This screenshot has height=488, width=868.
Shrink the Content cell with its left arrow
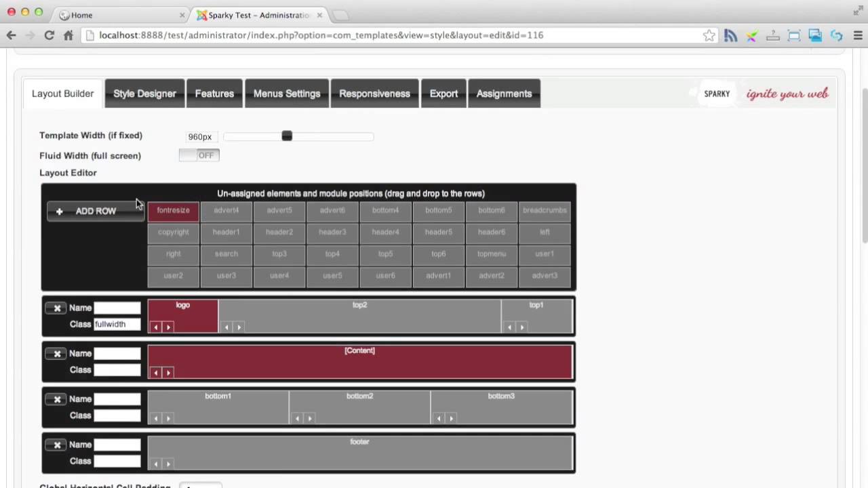[x=156, y=373]
